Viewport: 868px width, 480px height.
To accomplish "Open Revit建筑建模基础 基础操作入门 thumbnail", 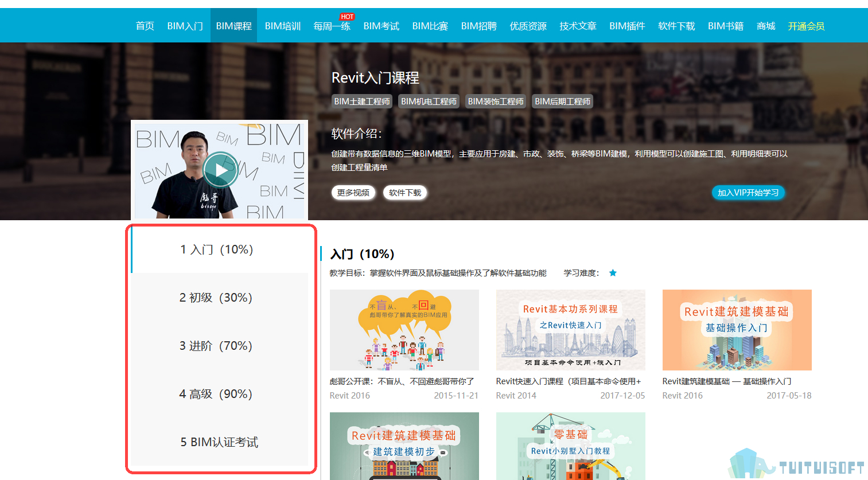I will (x=737, y=330).
